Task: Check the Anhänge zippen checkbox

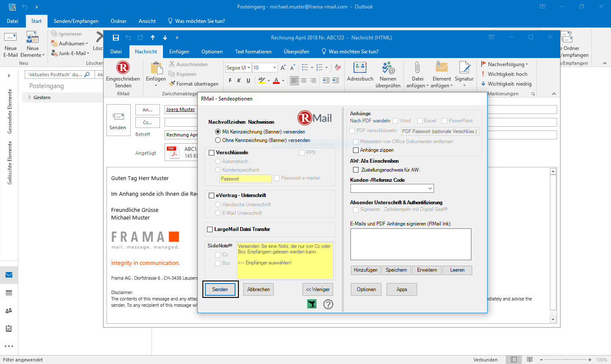Action: coord(356,150)
